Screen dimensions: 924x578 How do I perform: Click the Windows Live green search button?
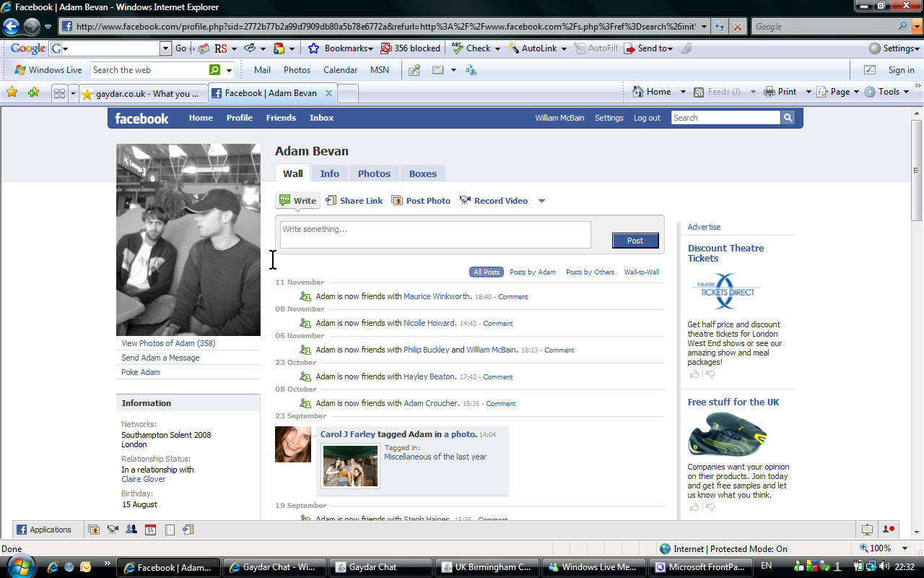pos(214,70)
